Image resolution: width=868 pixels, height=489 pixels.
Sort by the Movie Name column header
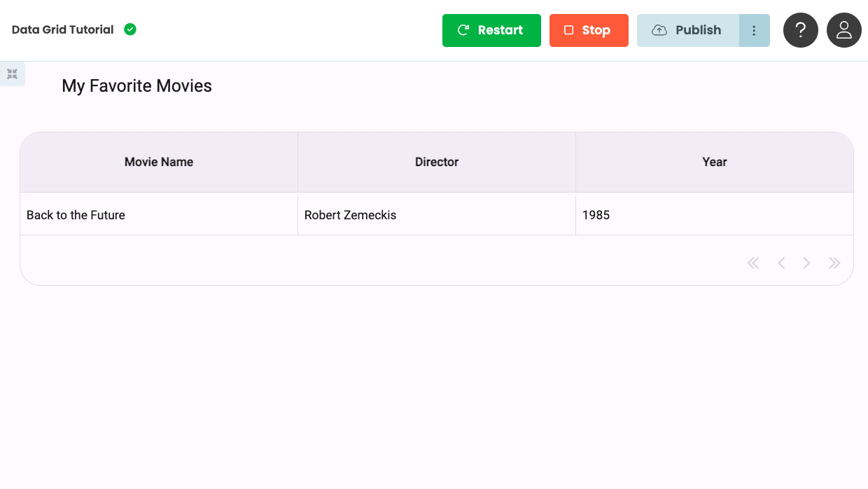click(x=158, y=162)
